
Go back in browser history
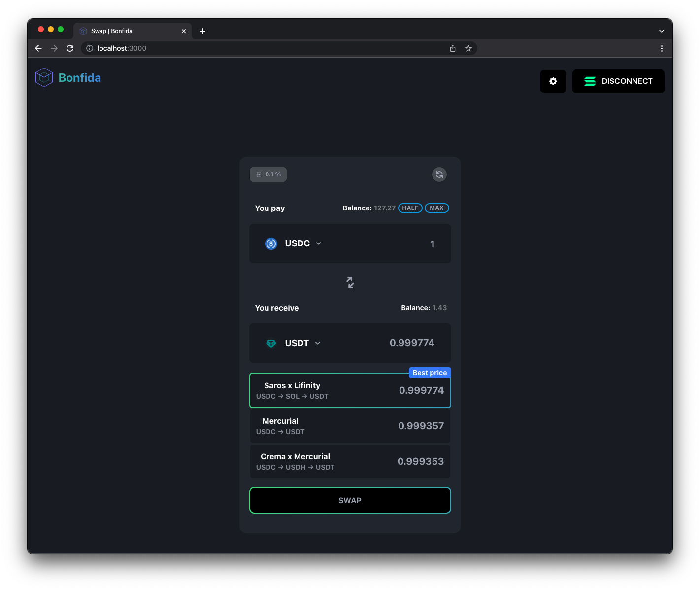coord(38,48)
